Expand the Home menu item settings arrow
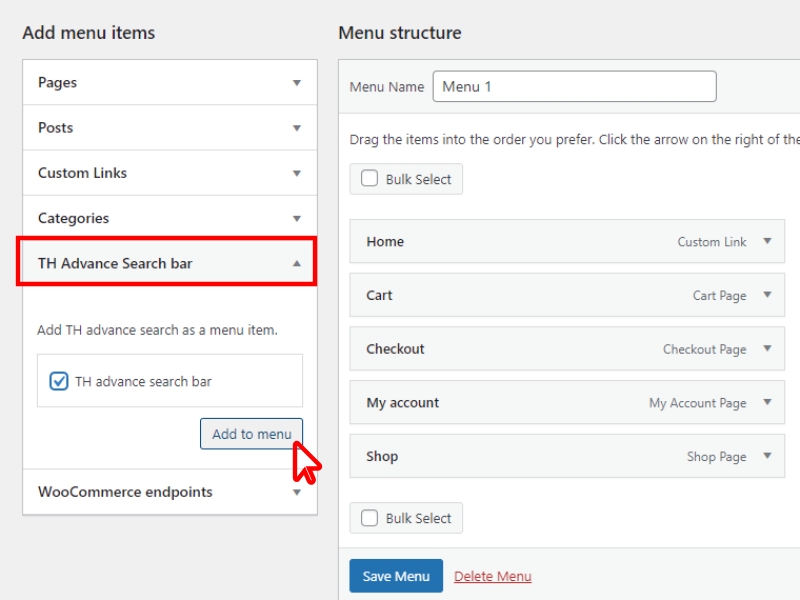 767,241
